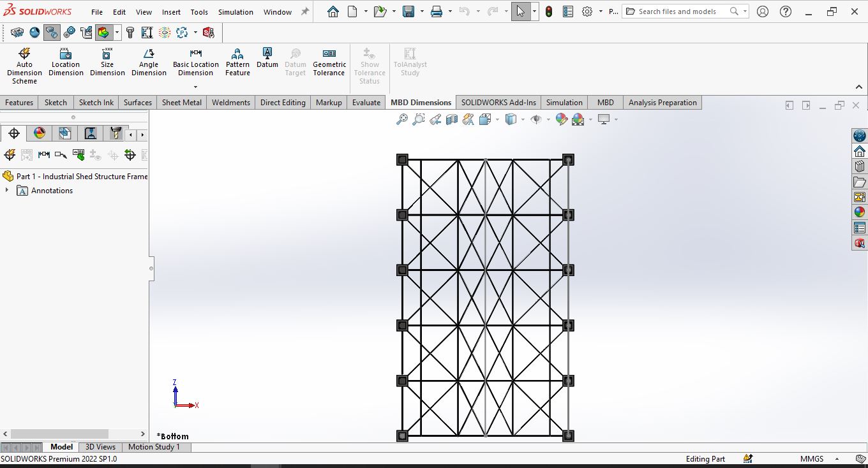Open the Options gear dropdown arrow
Viewport: 868px width, 468px height.
coord(601,11)
